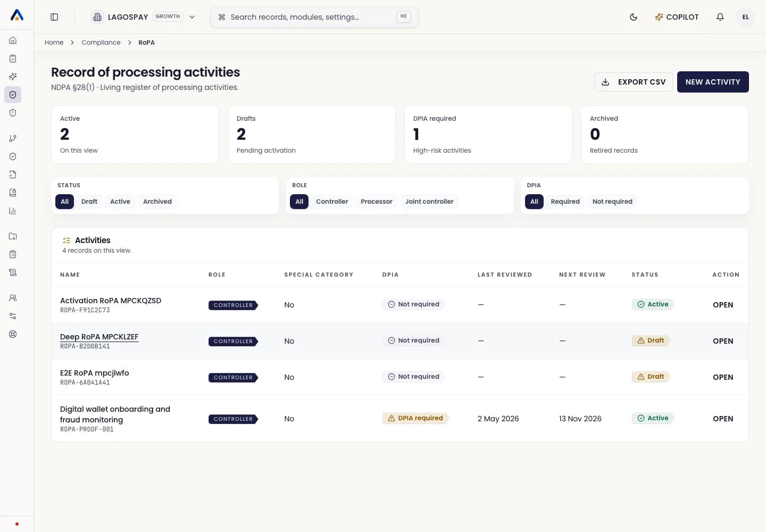
Task: Open the users icon in sidebar
Action: coord(13,298)
